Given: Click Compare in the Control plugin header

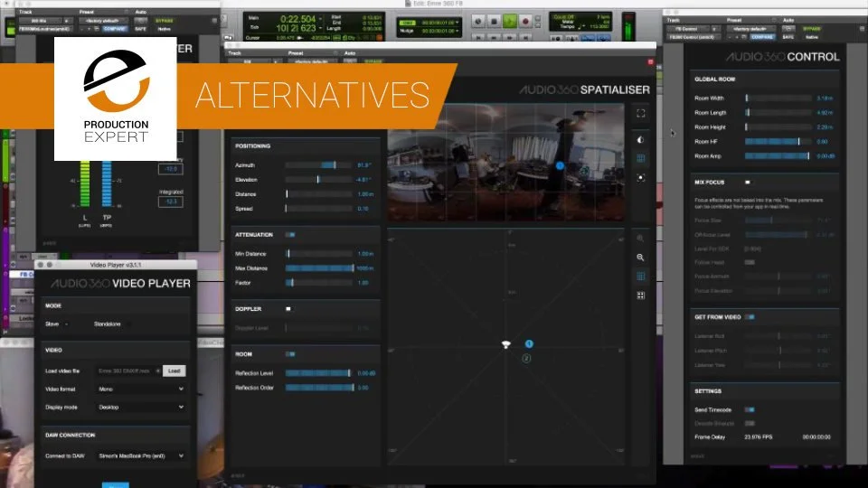Looking at the screenshot, I should click(762, 37).
